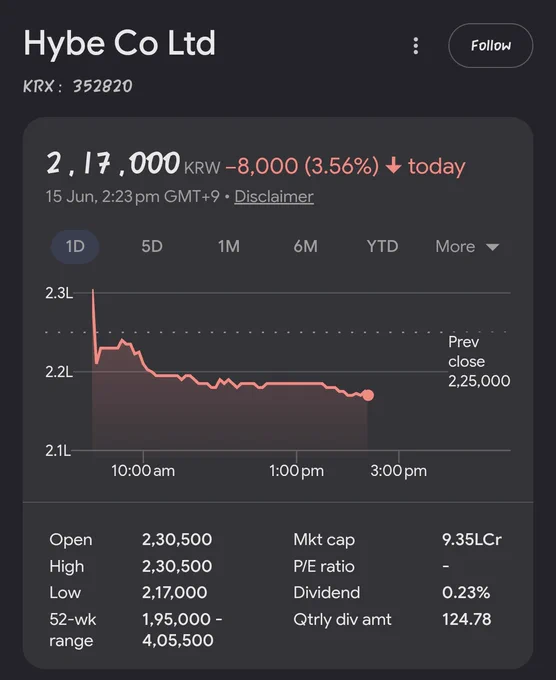The width and height of the screenshot is (556, 680).
Task: Click the current price dot on chart
Action: [368, 395]
